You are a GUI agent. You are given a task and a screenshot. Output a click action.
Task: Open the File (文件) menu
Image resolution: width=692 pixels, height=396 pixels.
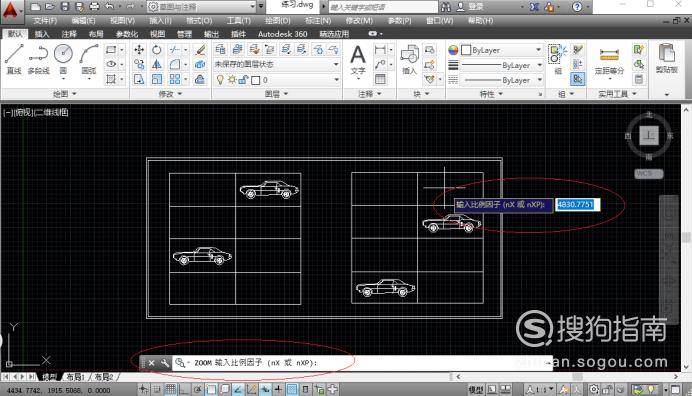point(45,21)
